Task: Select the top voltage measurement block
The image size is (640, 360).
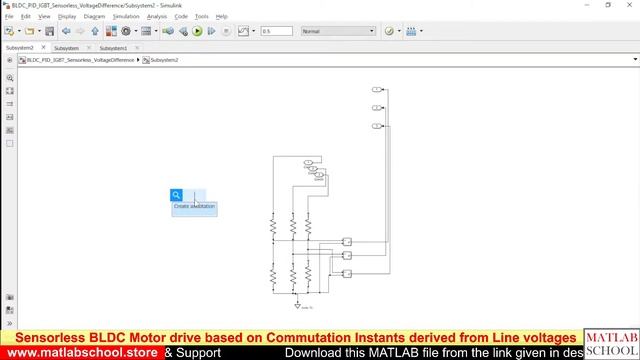Action: coord(347,242)
